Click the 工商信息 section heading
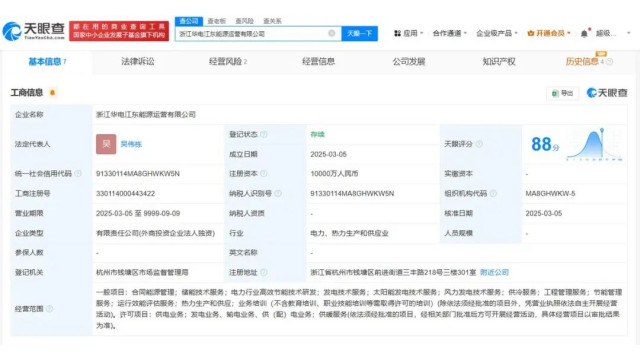This screenshot has height=360, width=640. [27, 93]
